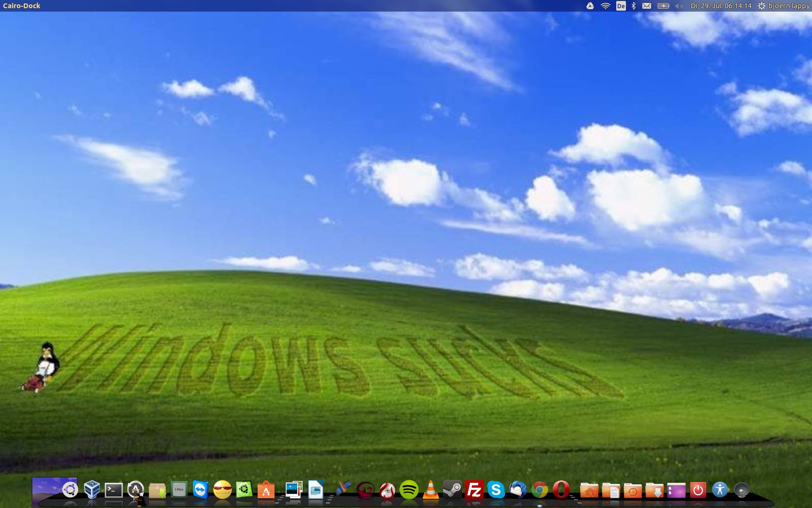The width and height of the screenshot is (812, 508).
Task: Open the battery status indicator
Action: [663, 6]
